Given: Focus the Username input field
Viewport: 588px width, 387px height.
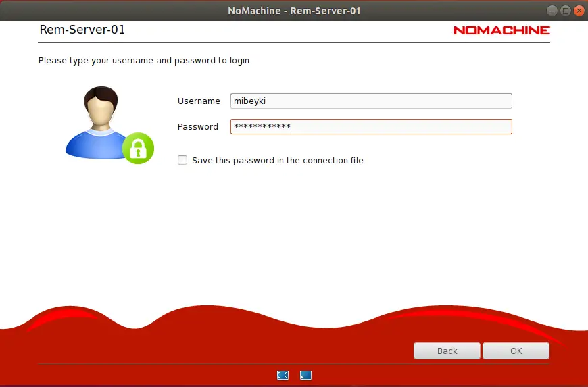Looking at the screenshot, I should tap(371, 101).
